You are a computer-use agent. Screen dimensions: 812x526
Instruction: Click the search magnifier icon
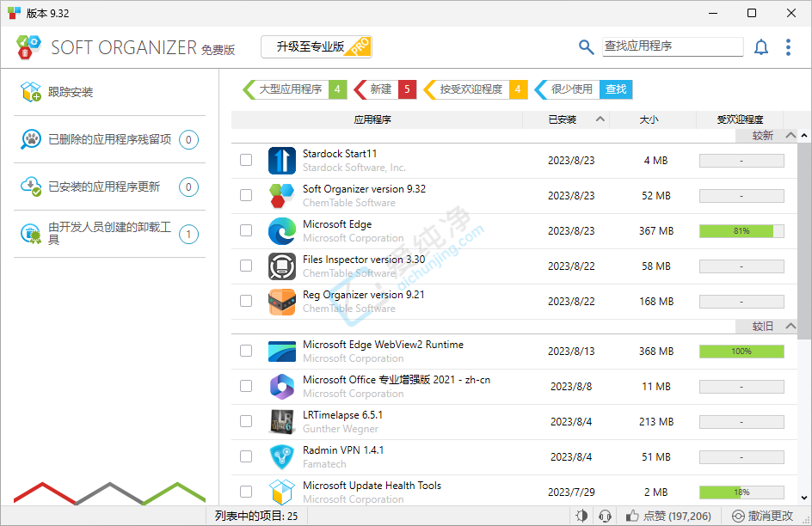[586, 47]
